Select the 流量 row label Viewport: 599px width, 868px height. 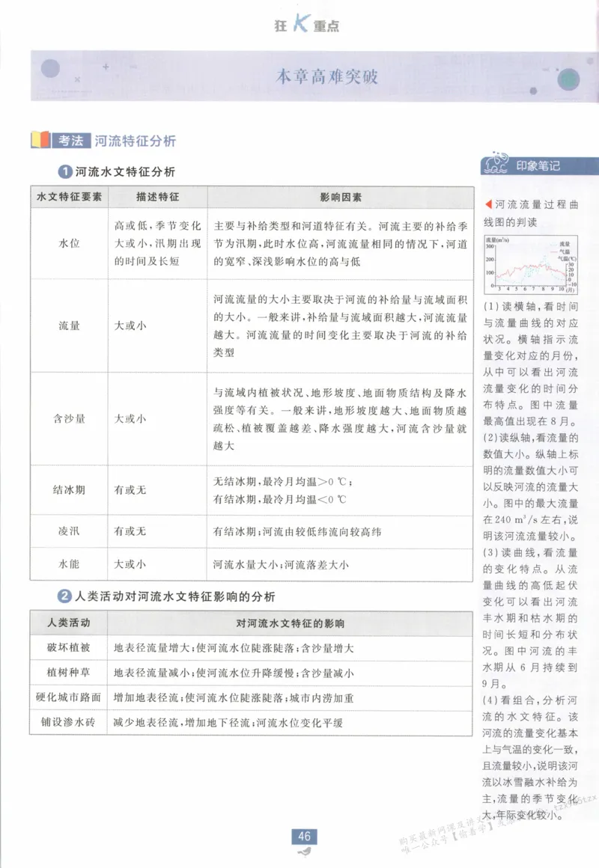(x=70, y=325)
